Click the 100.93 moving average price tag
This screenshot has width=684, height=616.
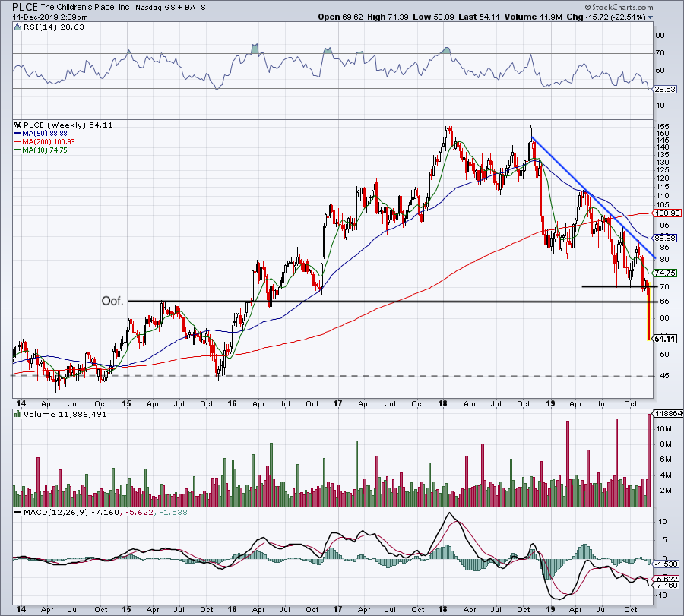667,213
